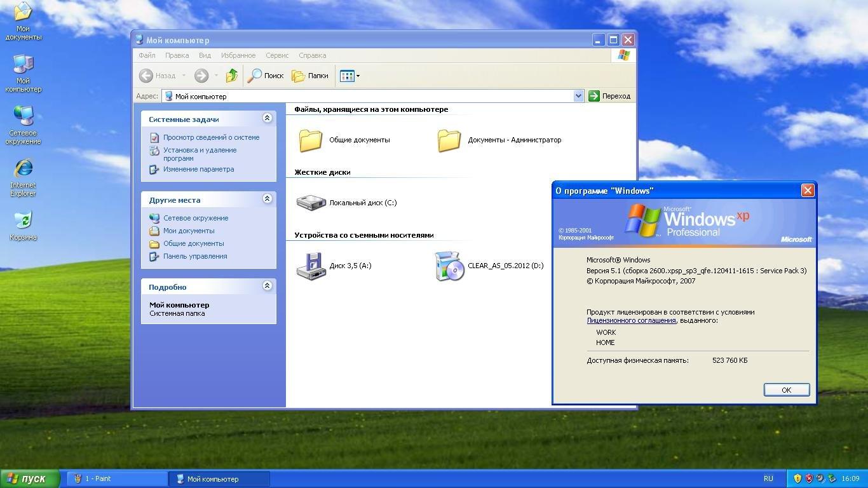
Task: Collapse the Системные задачи panel
Action: click(267, 118)
